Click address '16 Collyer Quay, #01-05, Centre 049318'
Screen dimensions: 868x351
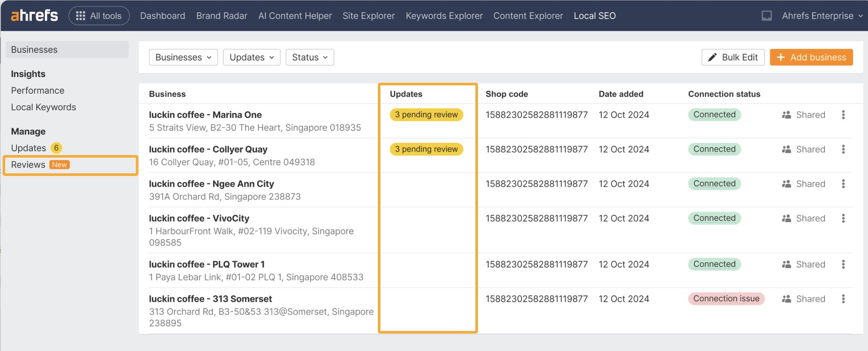[x=232, y=162]
